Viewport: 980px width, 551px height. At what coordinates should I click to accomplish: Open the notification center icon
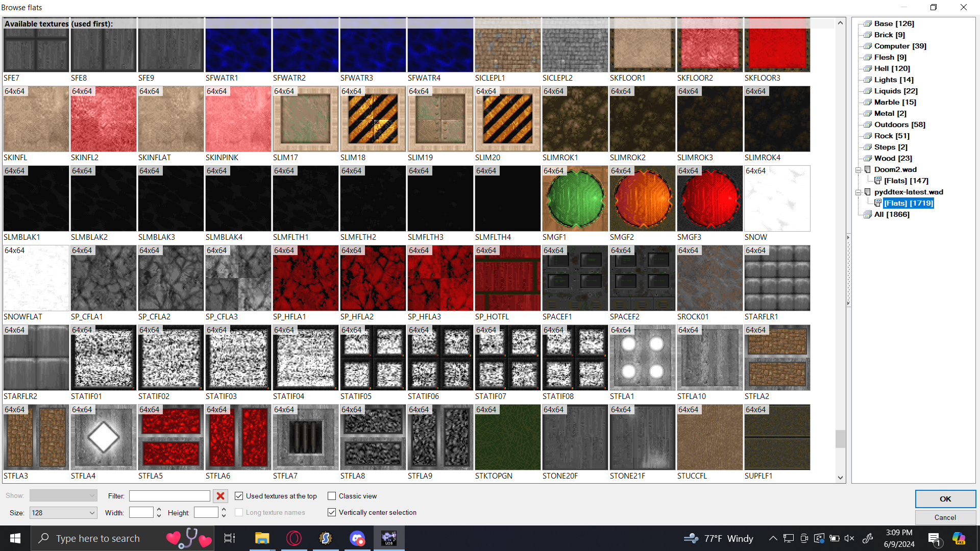[934, 538]
